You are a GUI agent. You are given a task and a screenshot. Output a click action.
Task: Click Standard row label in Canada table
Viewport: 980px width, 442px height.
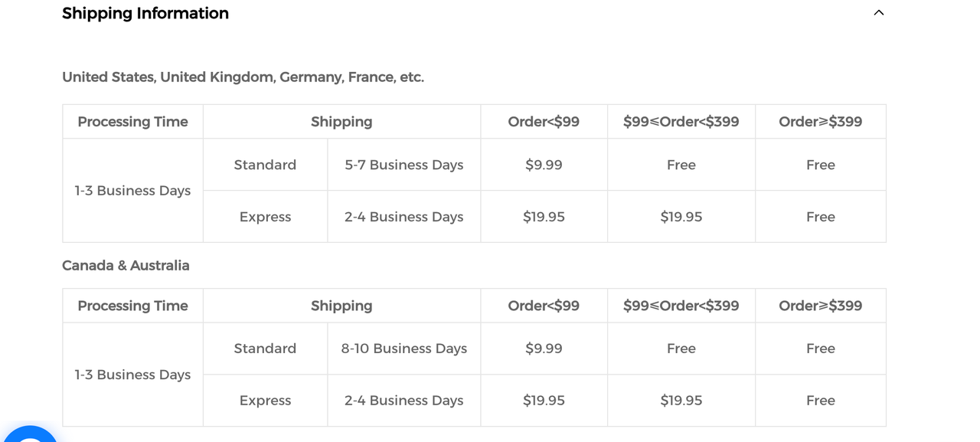tap(265, 349)
